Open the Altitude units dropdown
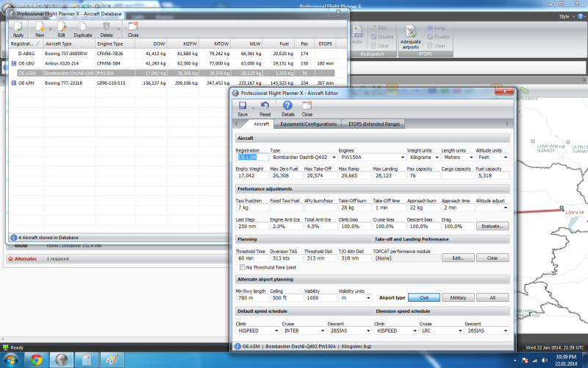588x368 pixels. click(x=506, y=158)
